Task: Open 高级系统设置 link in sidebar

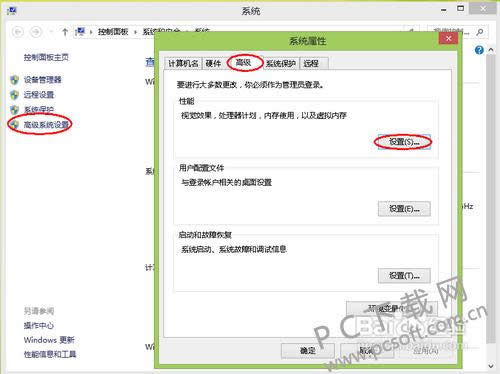Action: tap(46, 125)
